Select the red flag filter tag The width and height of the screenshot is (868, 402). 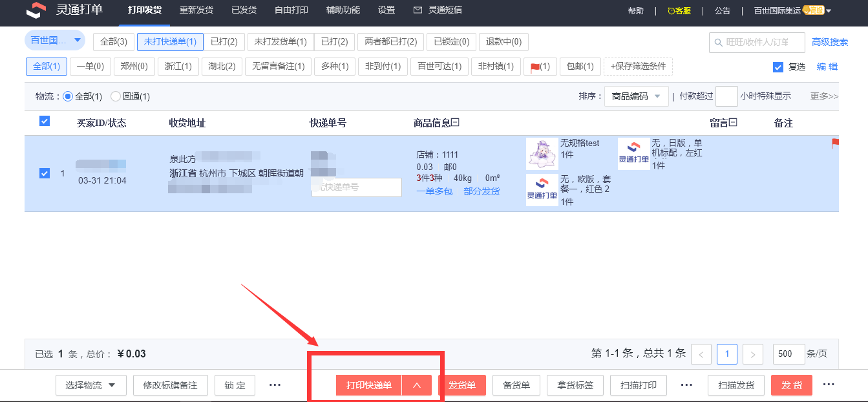click(x=540, y=67)
